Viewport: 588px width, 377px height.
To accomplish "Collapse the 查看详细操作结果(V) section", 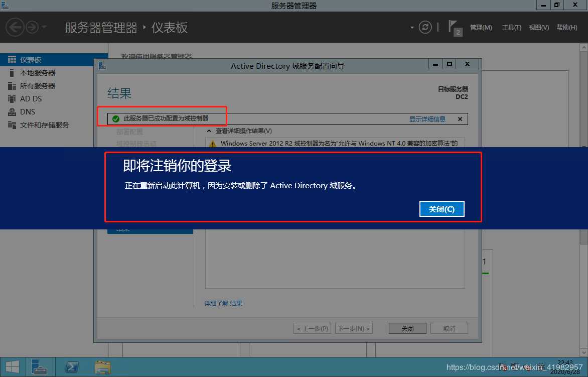I will (209, 131).
